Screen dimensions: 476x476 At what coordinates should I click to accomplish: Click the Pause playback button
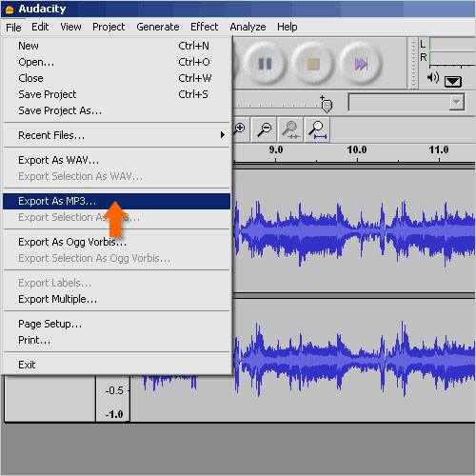[x=265, y=64]
